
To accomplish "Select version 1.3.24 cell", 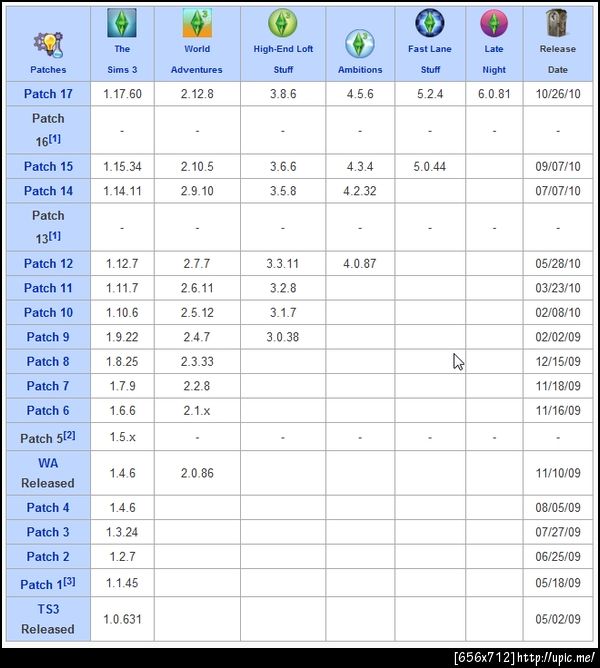I will 122,532.
